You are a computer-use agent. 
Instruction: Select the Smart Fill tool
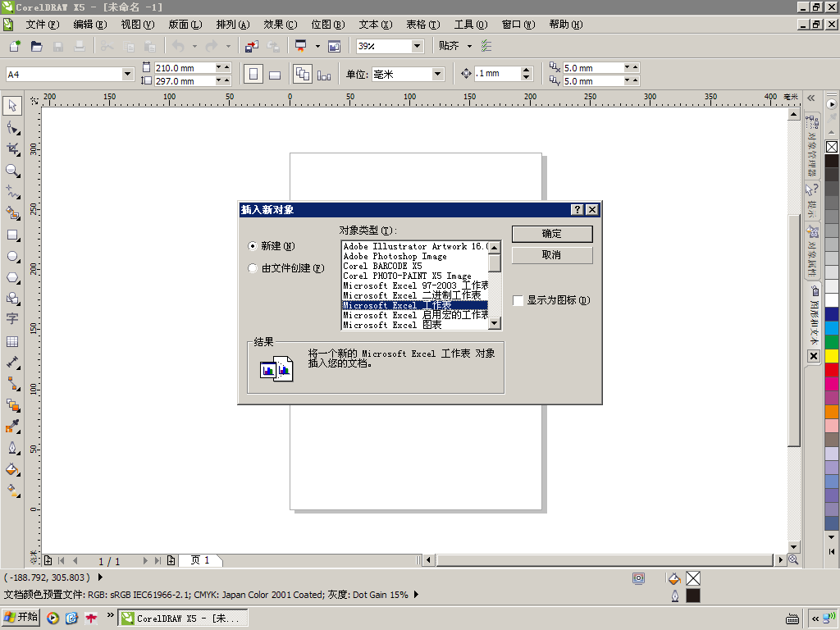coord(12,213)
